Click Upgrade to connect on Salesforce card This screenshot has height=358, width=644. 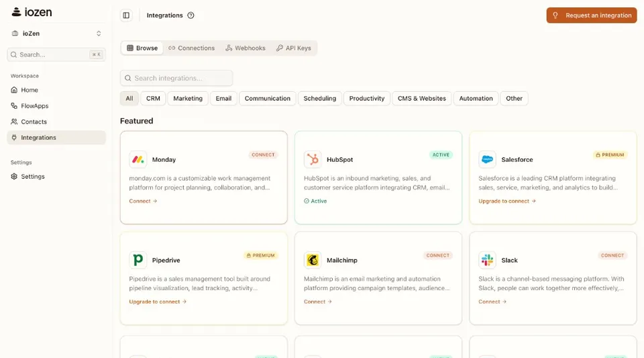[507, 201]
